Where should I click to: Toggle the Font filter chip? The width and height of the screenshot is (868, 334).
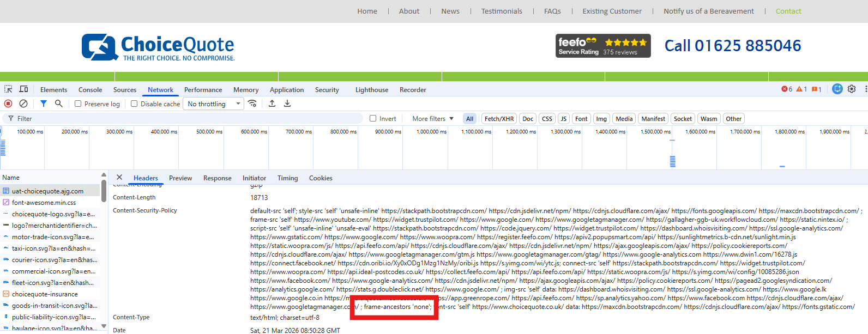click(x=581, y=119)
